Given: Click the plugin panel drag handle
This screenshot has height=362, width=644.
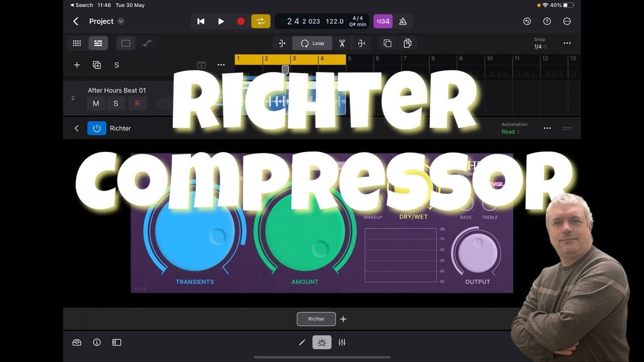Looking at the screenshot, I should click(x=567, y=128).
